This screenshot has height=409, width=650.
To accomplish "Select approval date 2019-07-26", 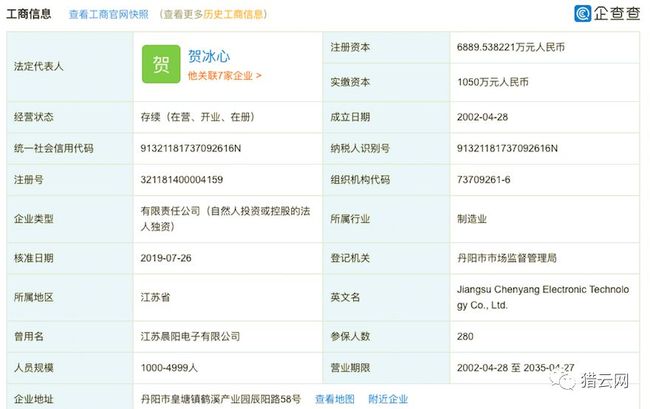I will pos(166,258).
